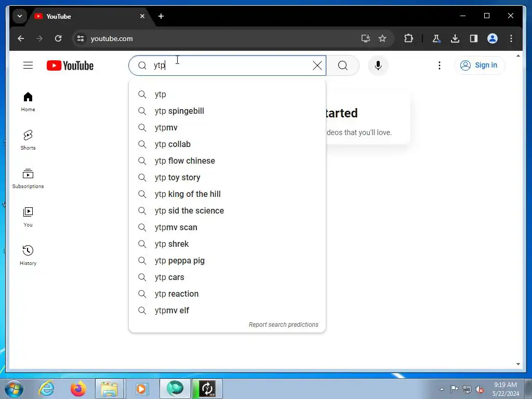Close the YouTube tab

[x=142, y=16]
